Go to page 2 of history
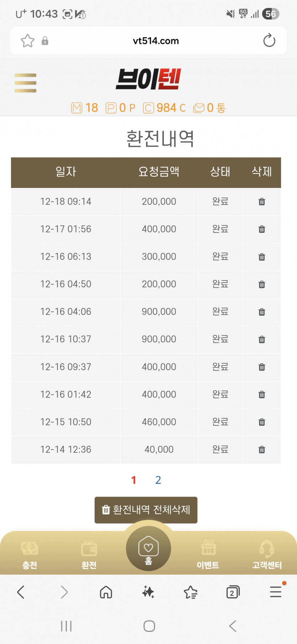This screenshot has height=644, width=297. [x=158, y=480]
